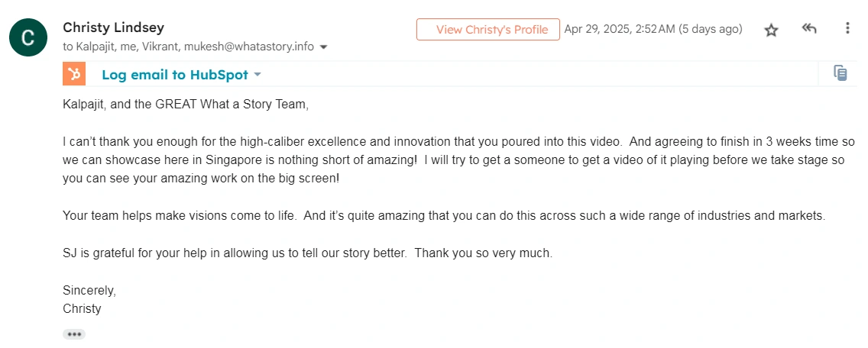Click the green C sender avatar
Screen dimensions: 868x348
point(28,37)
